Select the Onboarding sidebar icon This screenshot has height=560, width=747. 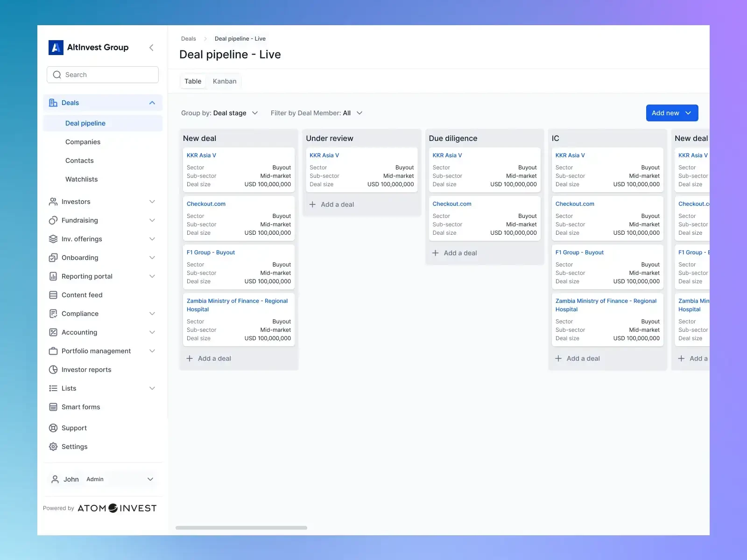53,257
